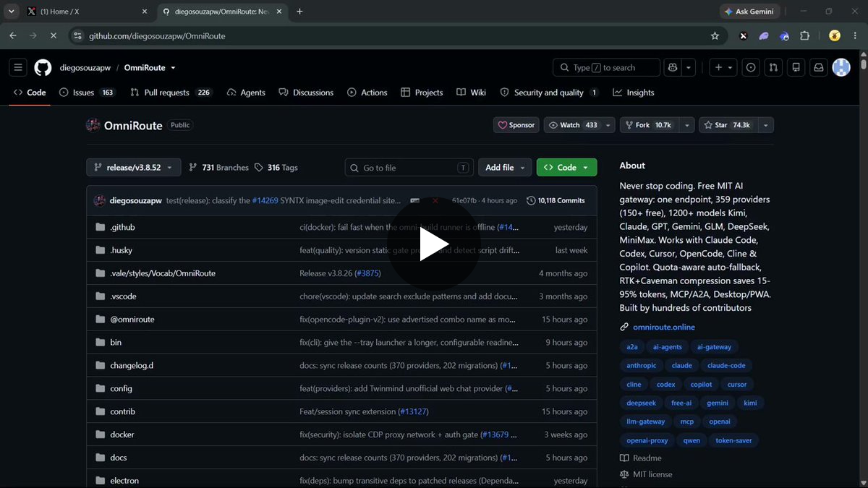Click the GitHub logo home icon
The image size is (868, 488).
click(x=43, y=68)
